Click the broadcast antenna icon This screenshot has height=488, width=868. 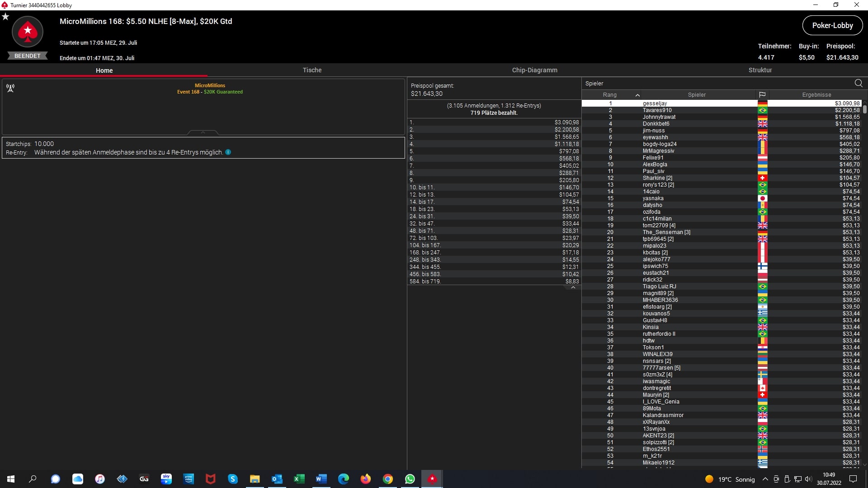click(x=10, y=88)
